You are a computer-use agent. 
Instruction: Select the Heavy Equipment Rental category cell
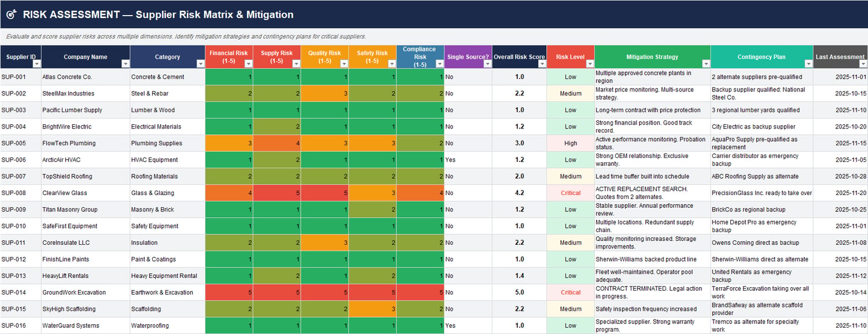coord(167,276)
